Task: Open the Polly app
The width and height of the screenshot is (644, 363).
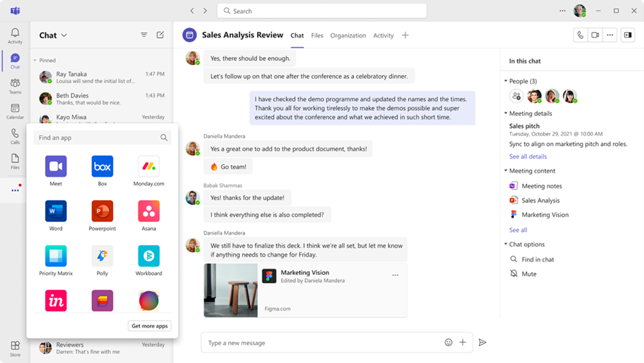Action: (x=102, y=257)
